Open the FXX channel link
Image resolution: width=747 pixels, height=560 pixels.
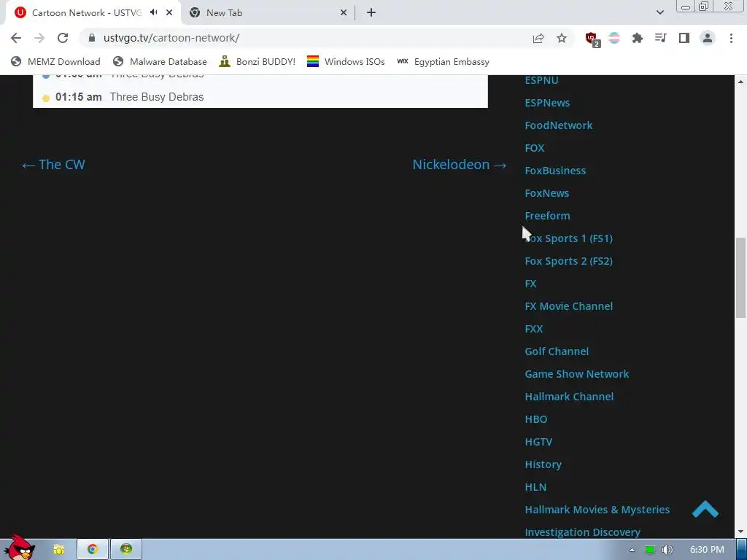pyautogui.click(x=533, y=329)
